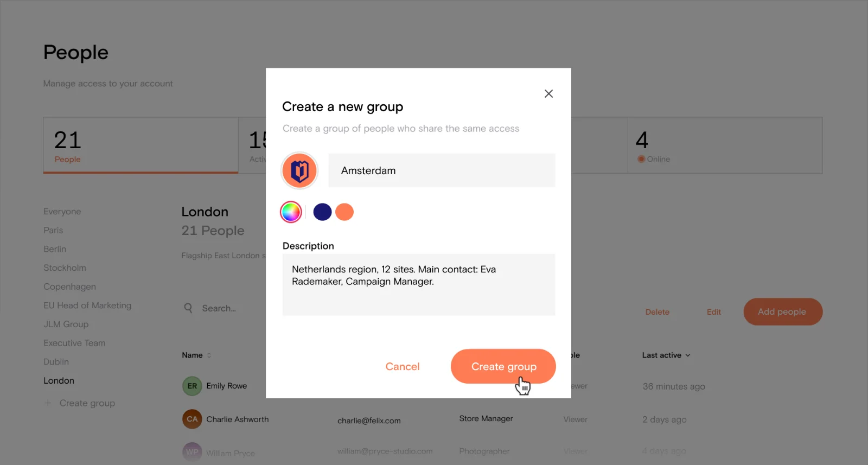Open the Everyone group in sidebar
The image size is (868, 465).
[x=62, y=212]
